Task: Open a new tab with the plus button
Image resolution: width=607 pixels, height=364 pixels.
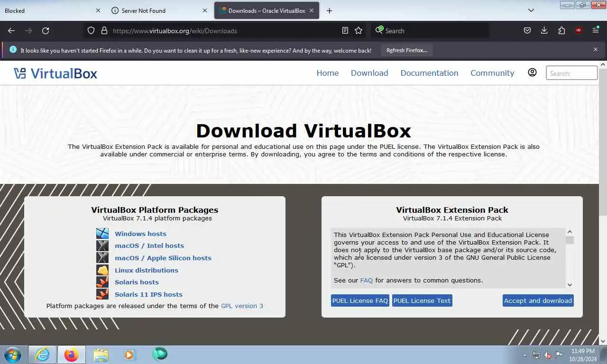Action: pyautogui.click(x=329, y=10)
